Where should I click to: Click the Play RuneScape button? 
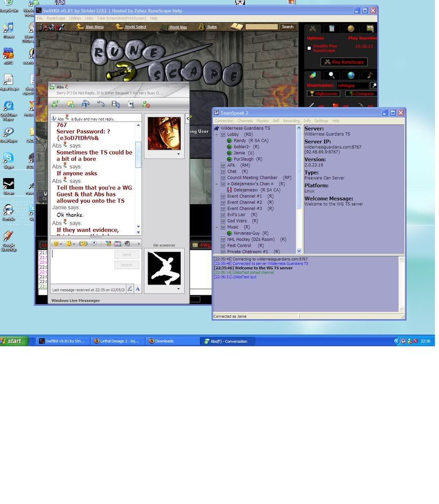pyautogui.click(x=344, y=62)
